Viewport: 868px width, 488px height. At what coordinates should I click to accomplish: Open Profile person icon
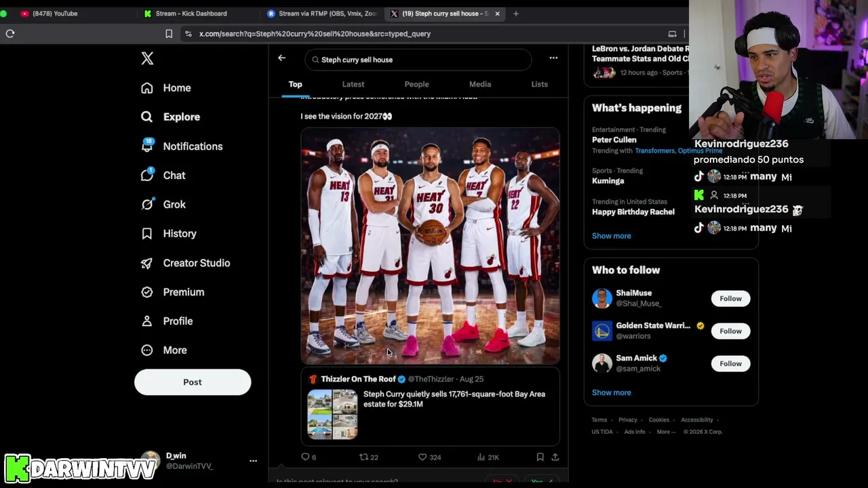(146, 321)
